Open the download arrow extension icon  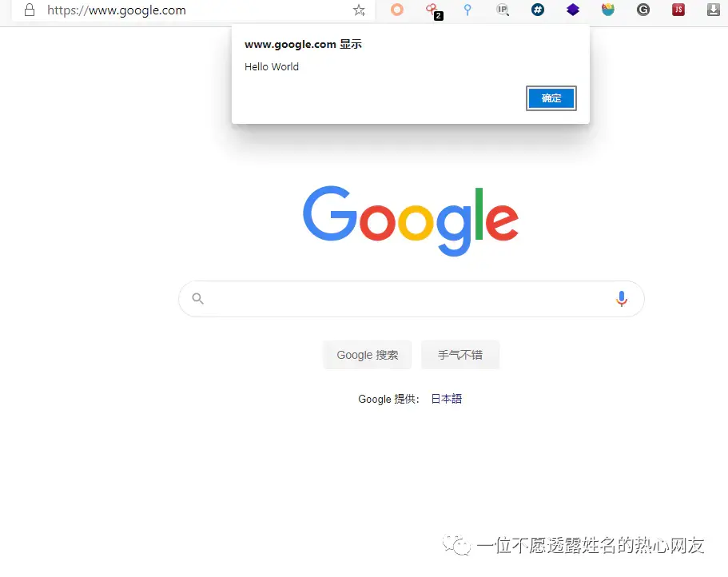click(714, 10)
